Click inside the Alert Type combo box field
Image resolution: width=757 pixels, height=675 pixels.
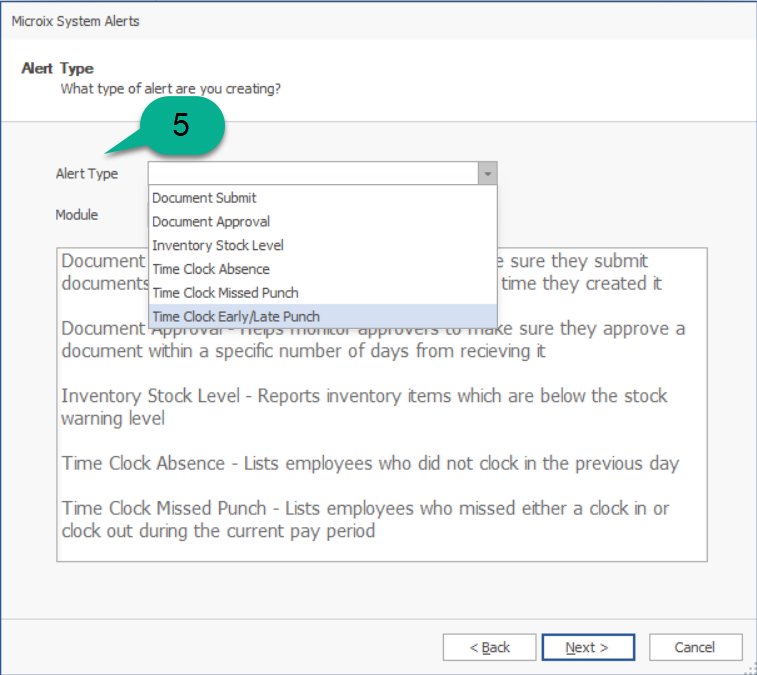pyautogui.click(x=312, y=174)
